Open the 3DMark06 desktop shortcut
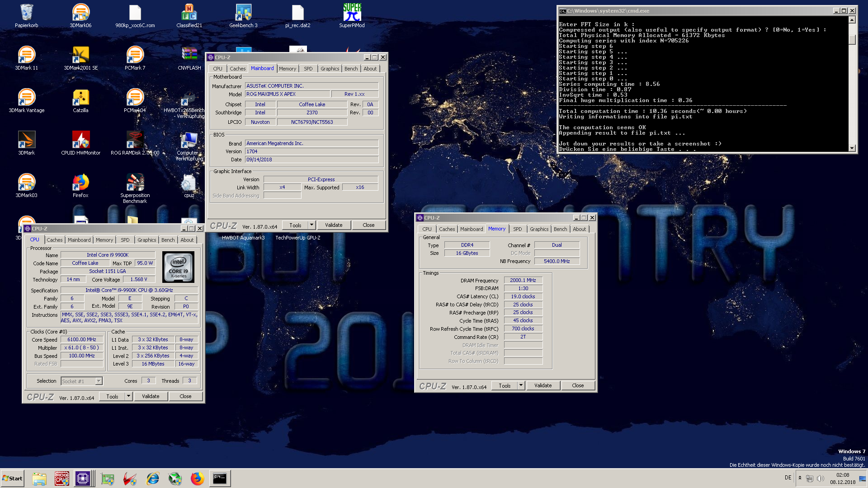This screenshot has width=868, height=488. 80,16
